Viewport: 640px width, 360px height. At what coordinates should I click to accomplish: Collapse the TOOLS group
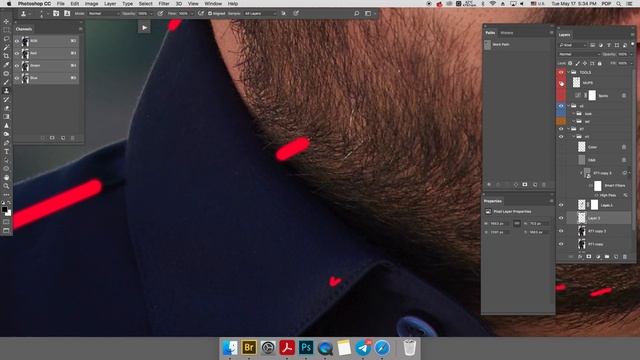pos(569,72)
